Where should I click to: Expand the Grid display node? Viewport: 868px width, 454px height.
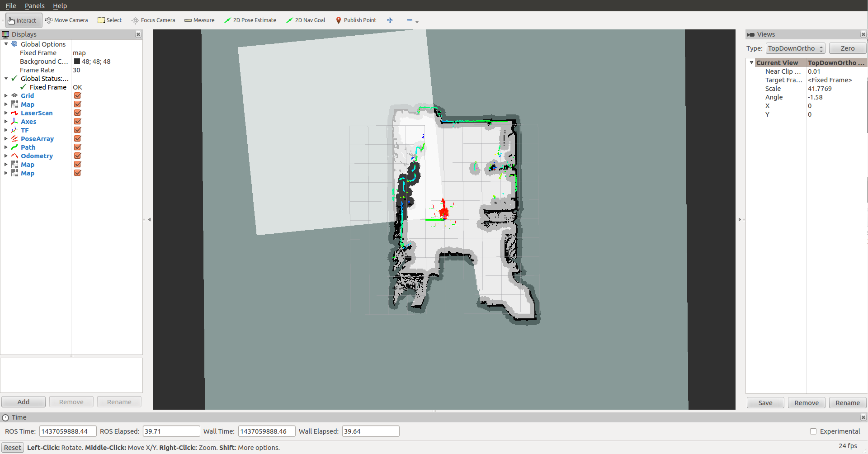coord(6,95)
